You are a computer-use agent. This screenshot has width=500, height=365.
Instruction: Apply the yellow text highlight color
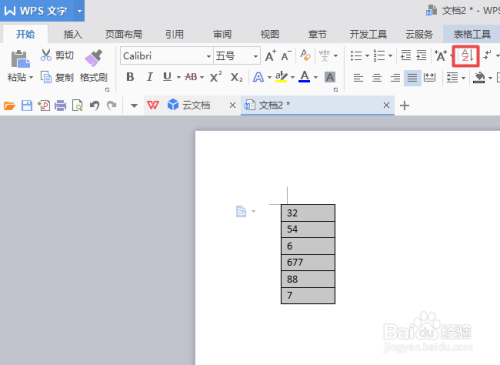tap(281, 77)
